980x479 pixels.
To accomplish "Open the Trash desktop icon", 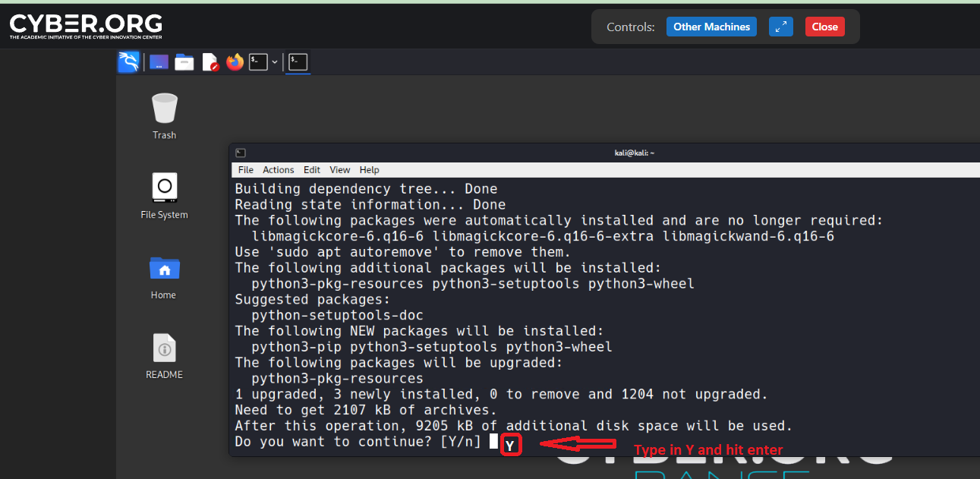I will pos(164,109).
